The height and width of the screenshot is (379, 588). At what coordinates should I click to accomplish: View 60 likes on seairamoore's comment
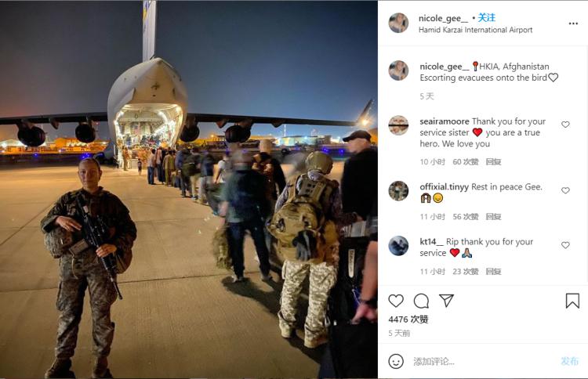tap(466, 162)
